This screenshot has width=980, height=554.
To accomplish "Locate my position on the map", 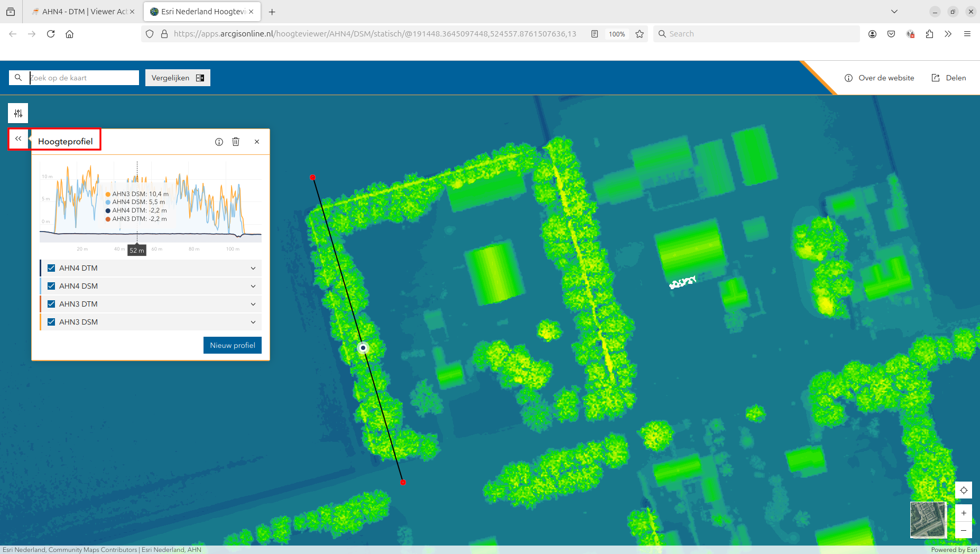I will point(964,490).
